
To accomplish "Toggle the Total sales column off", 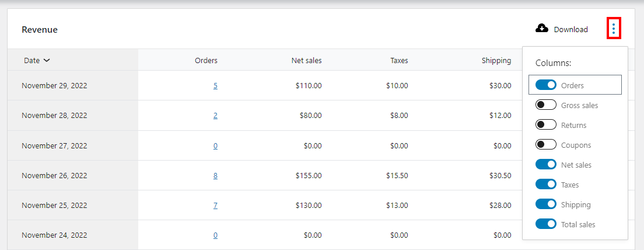I will coord(546,224).
